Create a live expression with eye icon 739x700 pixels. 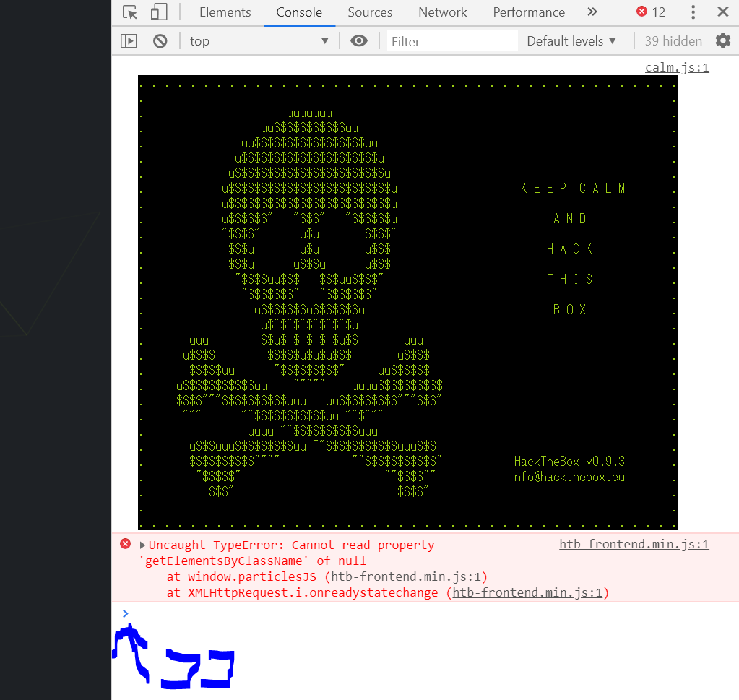click(358, 41)
